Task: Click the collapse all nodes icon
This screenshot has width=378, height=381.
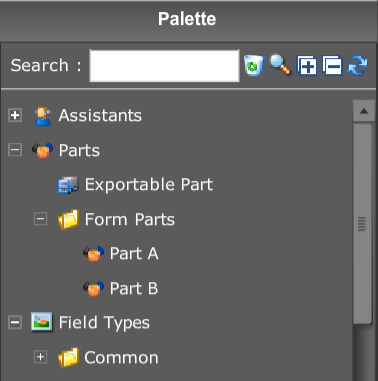Action: point(332,65)
